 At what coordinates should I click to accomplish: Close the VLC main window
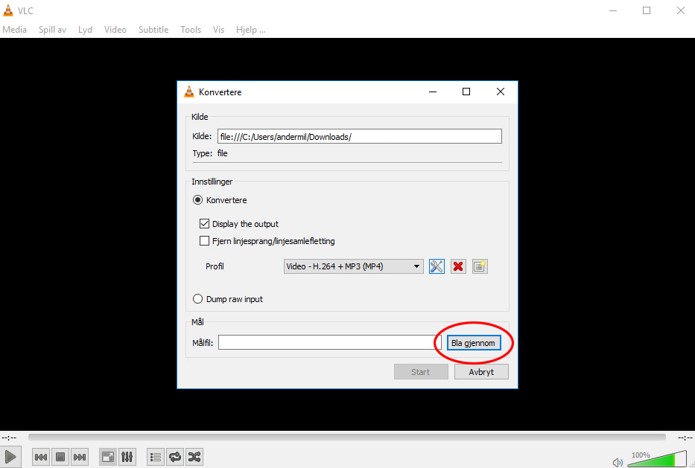click(x=681, y=11)
